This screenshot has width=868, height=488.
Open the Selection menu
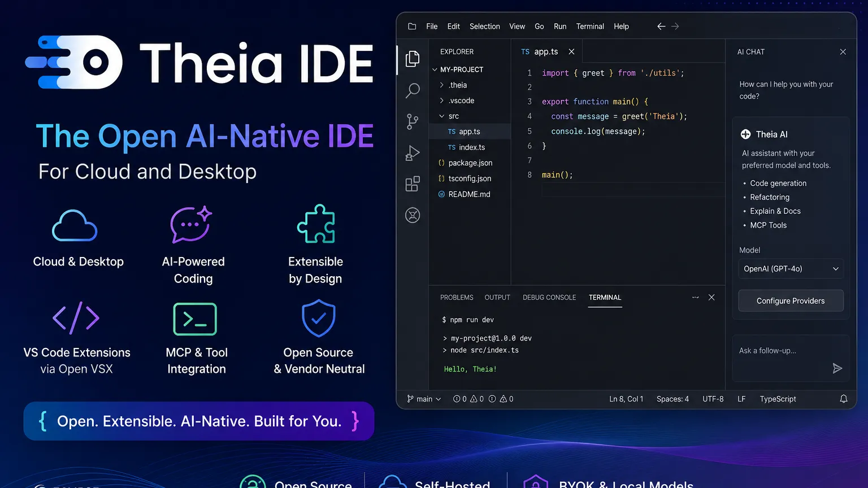484,27
